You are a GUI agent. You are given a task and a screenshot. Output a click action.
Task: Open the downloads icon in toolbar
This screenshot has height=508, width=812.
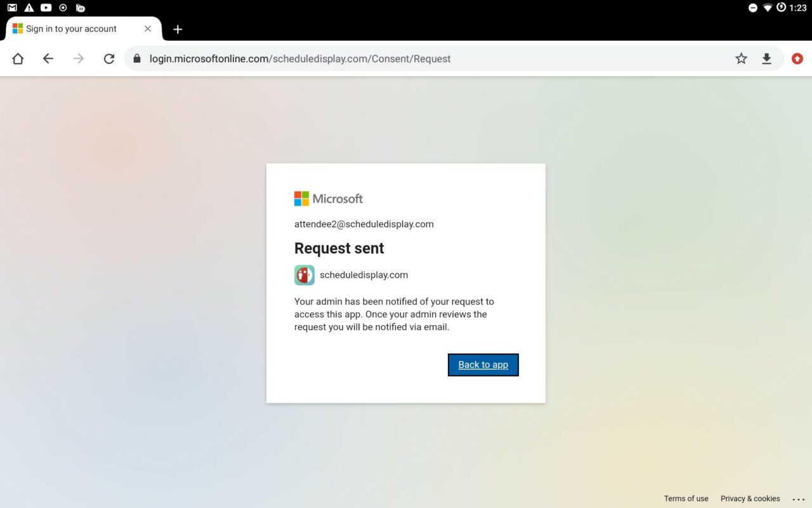click(766, 59)
